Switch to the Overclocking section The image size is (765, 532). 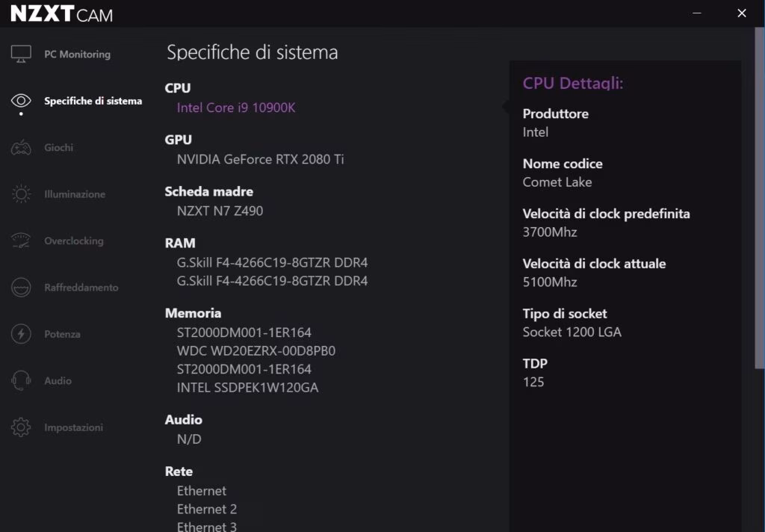click(74, 241)
